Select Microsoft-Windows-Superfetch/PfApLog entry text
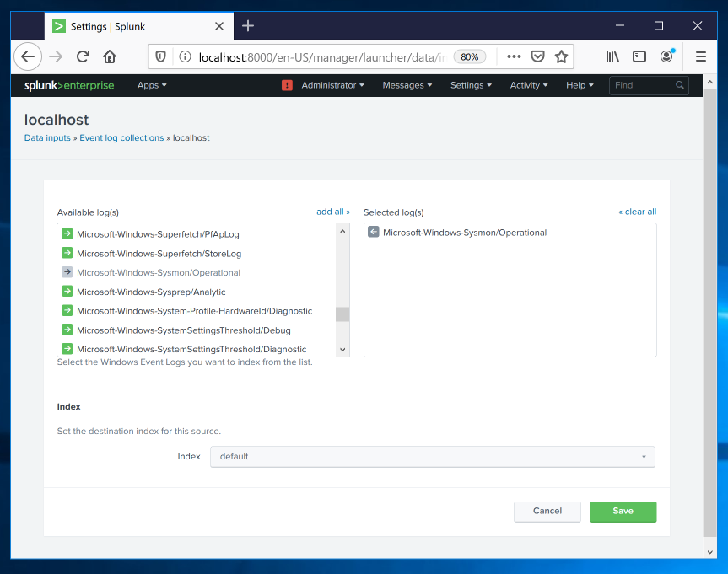This screenshot has height=574, width=728. (x=158, y=234)
